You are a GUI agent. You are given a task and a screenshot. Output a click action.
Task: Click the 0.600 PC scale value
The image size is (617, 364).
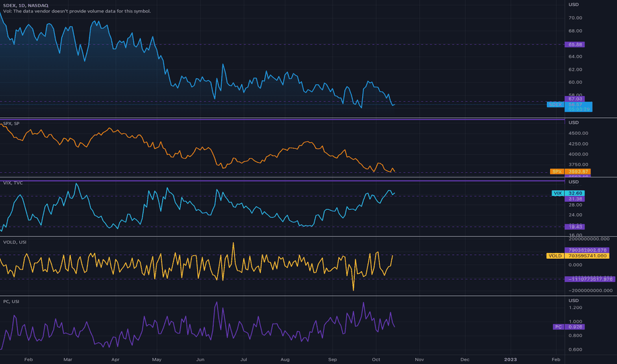coord(575,349)
